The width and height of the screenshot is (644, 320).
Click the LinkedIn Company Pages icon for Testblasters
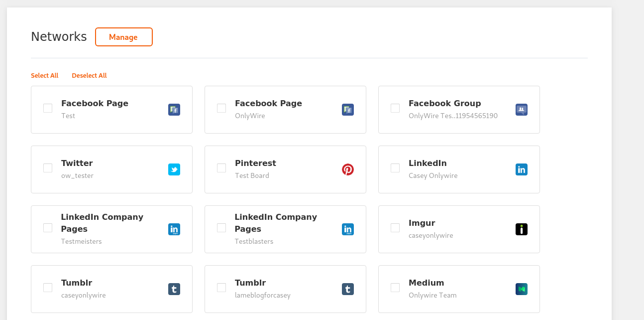[347, 229]
